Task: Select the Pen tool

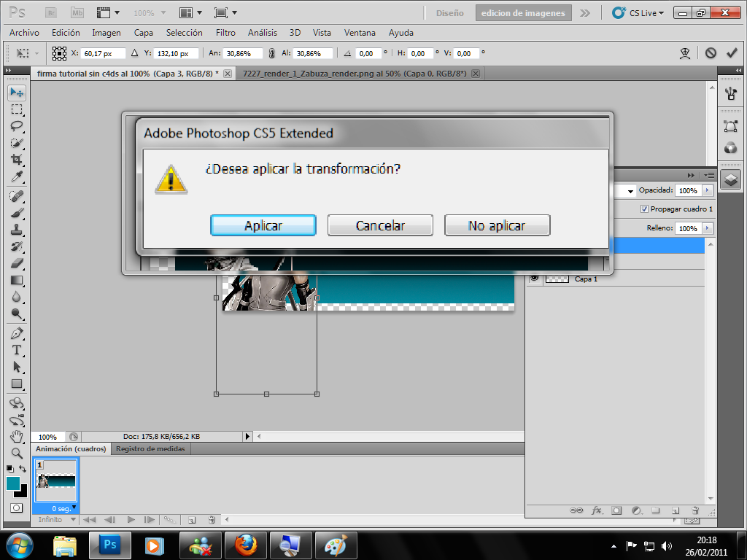Action: [x=17, y=333]
